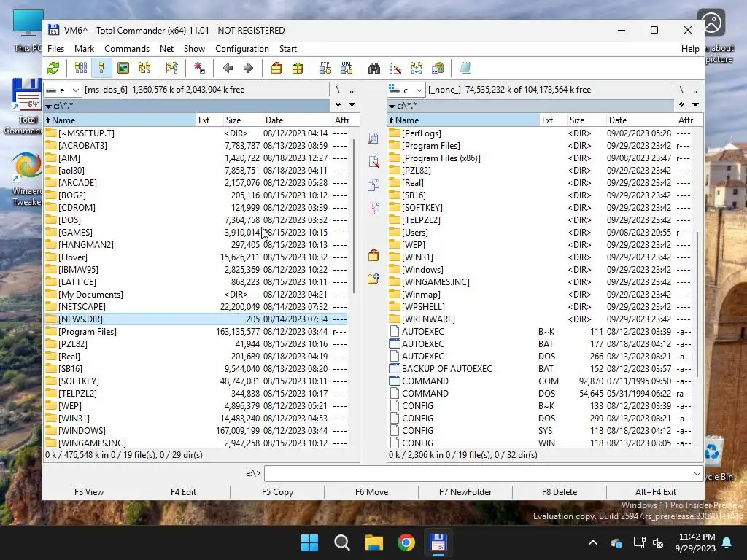Sort right panel by the Date column header
747x560 pixels.
pos(640,120)
